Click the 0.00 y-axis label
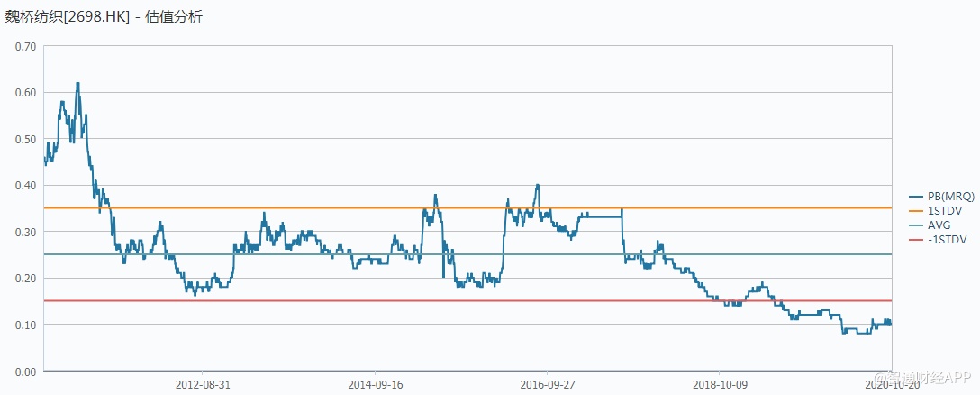The image size is (980, 395). [25, 371]
